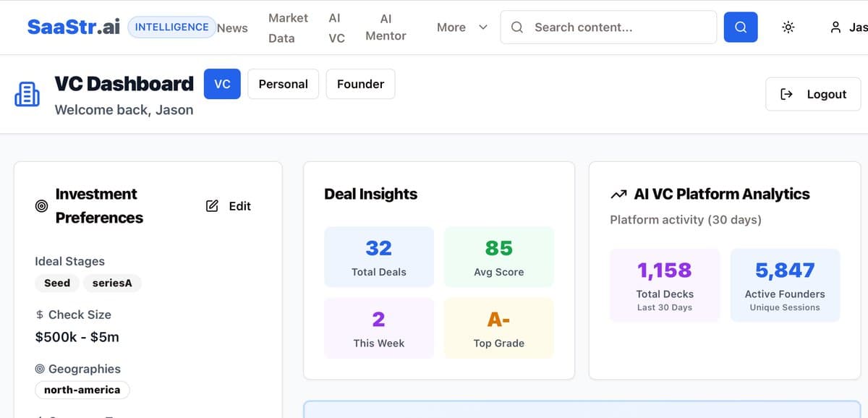The height and width of the screenshot is (418, 868).
Task: Click the seriesA stage tag
Action: pyautogui.click(x=112, y=283)
